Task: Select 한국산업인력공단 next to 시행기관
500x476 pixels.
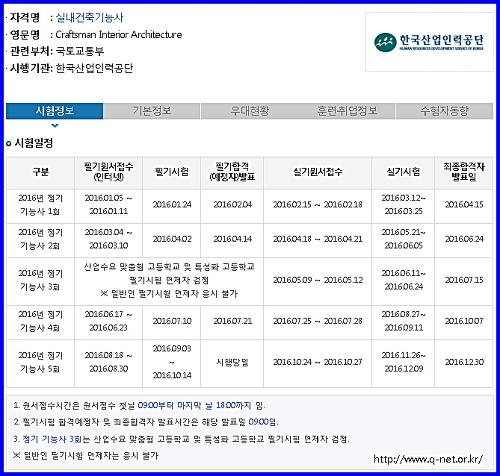Action: (94, 68)
